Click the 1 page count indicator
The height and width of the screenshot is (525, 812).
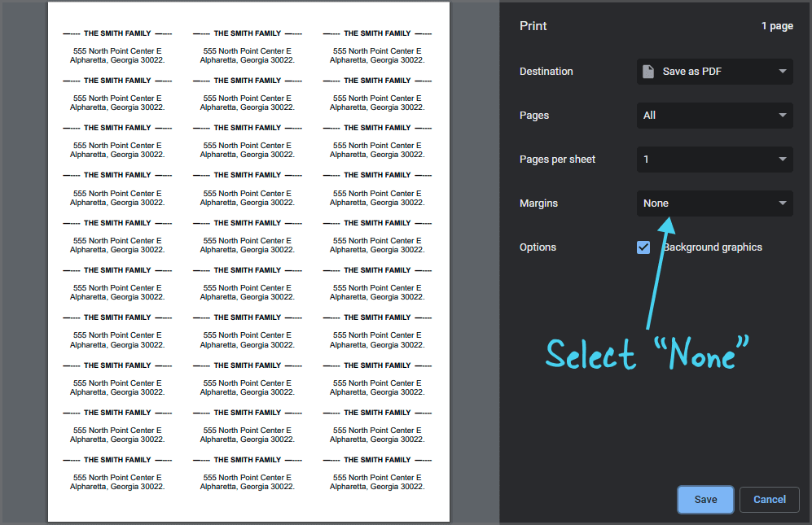(x=777, y=25)
